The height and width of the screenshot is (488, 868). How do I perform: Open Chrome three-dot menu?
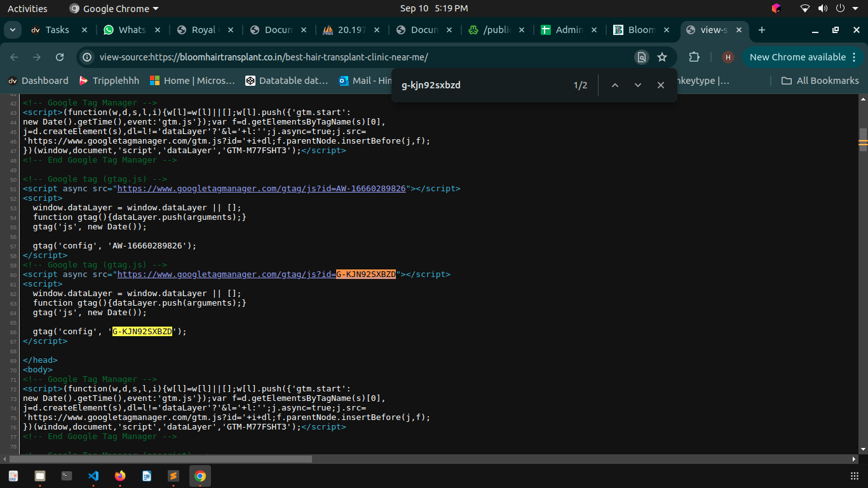pos(853,57)
